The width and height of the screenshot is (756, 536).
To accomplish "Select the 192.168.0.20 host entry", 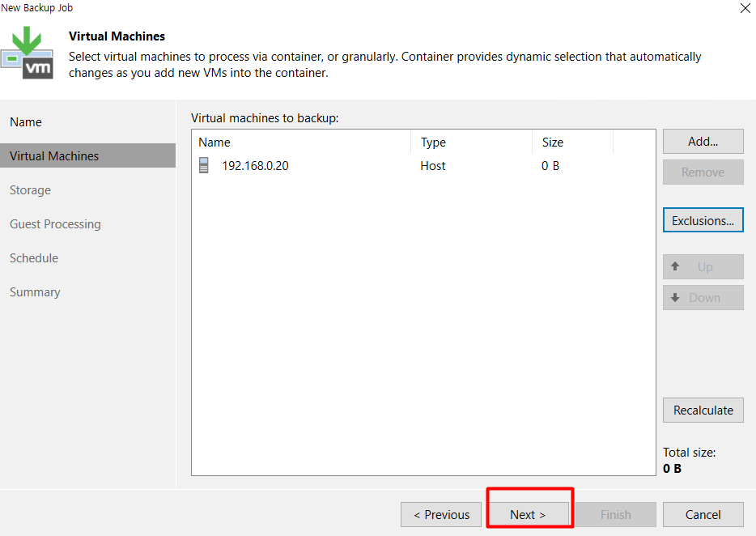I will tap(424, 165).
